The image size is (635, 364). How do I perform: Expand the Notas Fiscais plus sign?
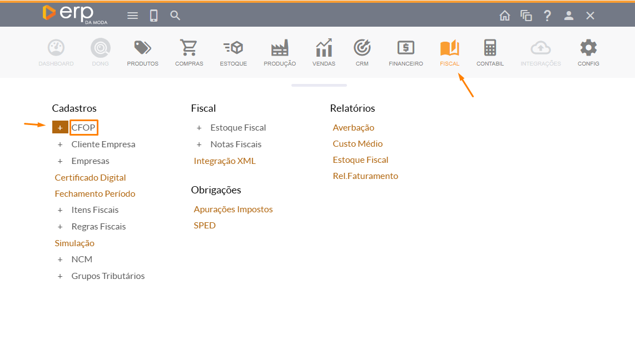pyautogui.click(x=199, y=144)
